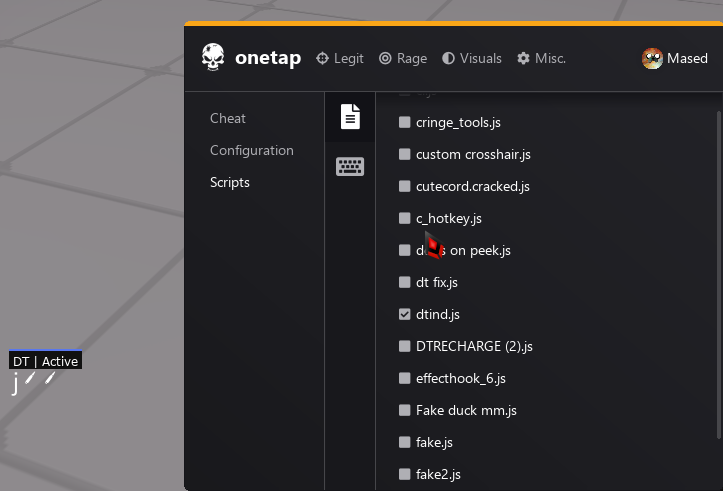Open the scripts file list icon
The height and width of the screenshot is (491, 723).
pyautogui.click(x=350, y=117)
